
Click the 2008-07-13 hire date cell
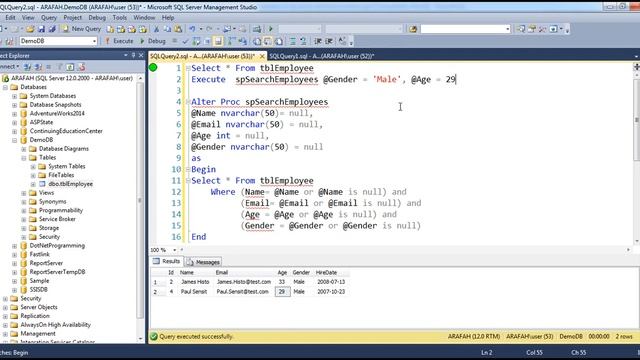pos(331,282)
